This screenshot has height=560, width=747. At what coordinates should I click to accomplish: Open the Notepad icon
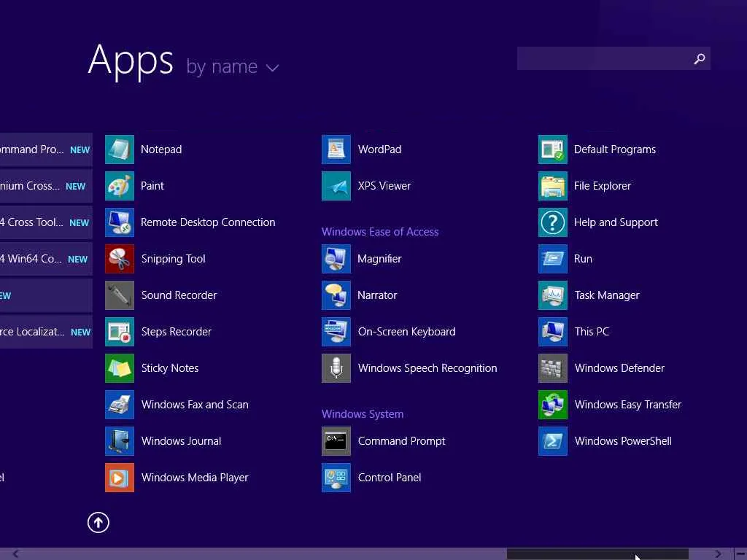(119, 149)
